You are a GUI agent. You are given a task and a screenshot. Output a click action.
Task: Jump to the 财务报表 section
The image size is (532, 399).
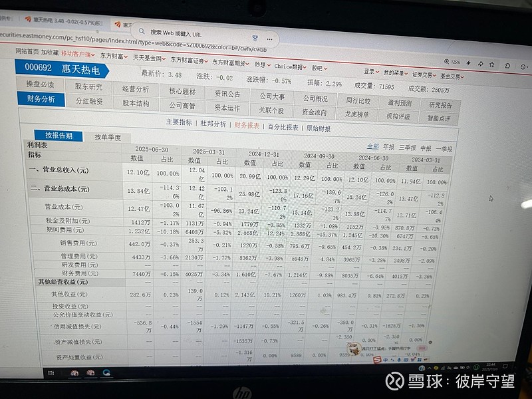(x=247, y=126)
